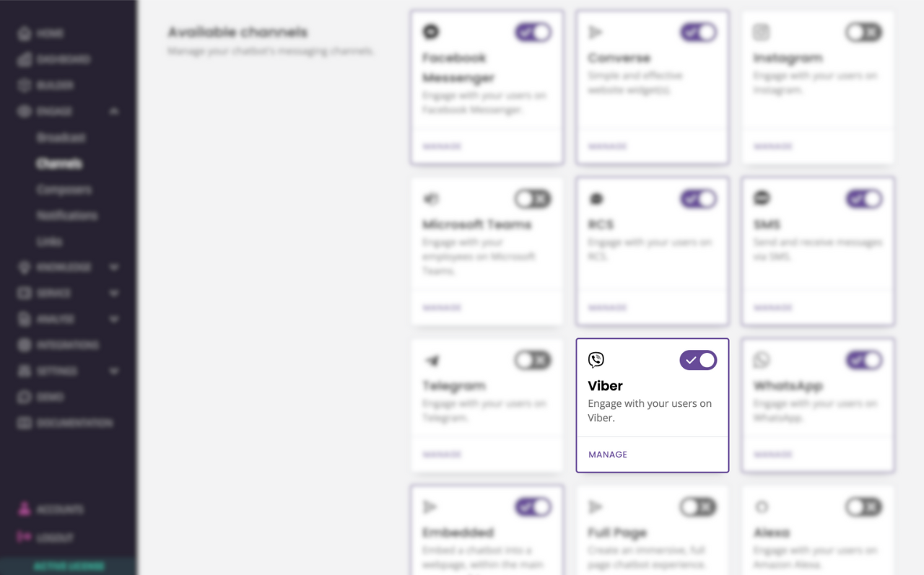Screen dimensions: 924x575
Task: Click the Facebook Messenger icon
Action: click(431, 32)
